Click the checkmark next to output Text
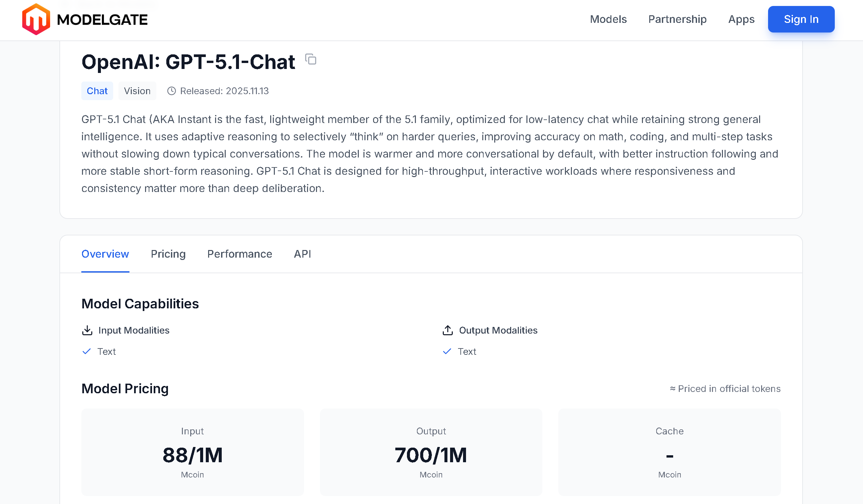 pyautogui.click(x=447, y=351)
